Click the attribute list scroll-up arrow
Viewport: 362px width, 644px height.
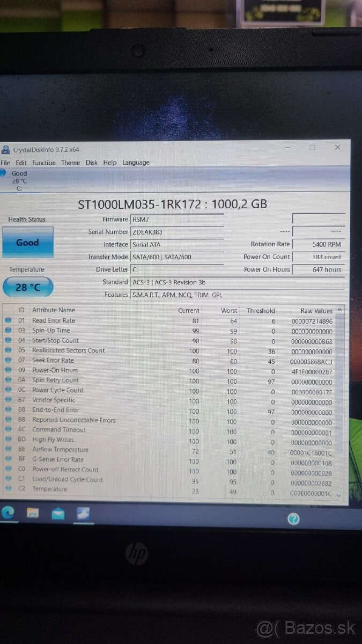339,310
